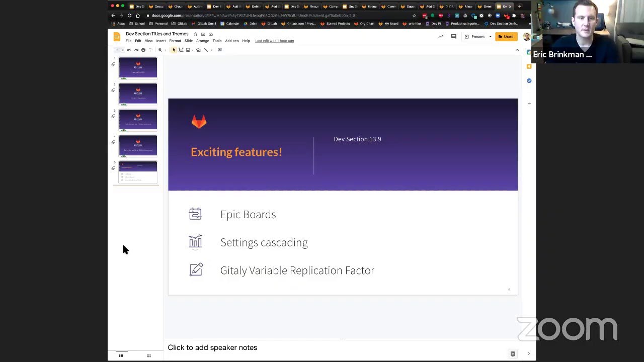Click the speaker notes field
This screenshot has height=362, width=644.
click(x=343, y=347)
